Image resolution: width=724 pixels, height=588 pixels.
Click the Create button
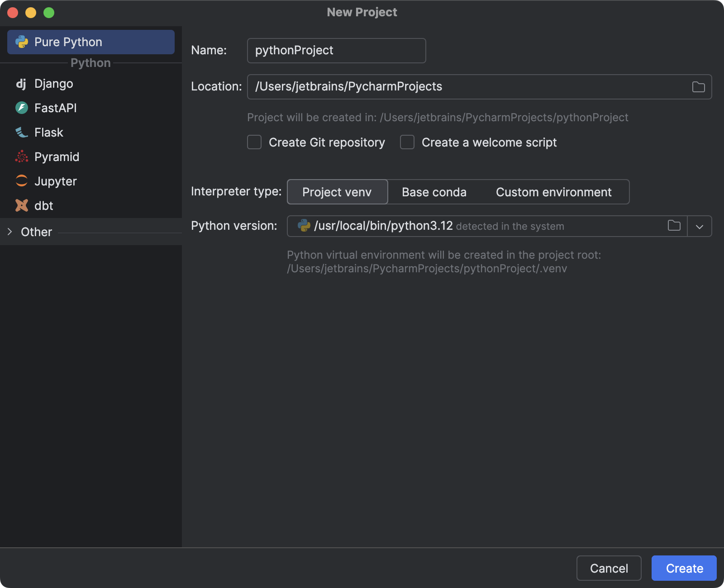pos(684,568)
